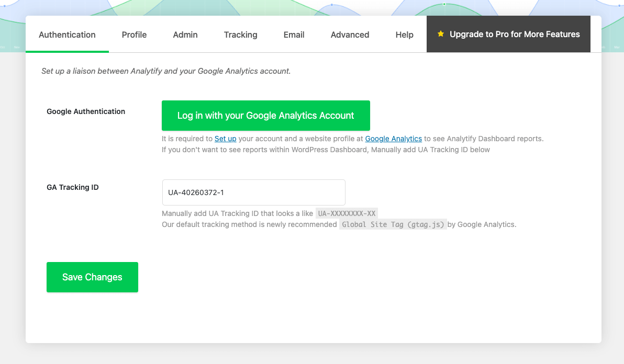Click the GA Tracking ID field label
This screenshot has width=624, height=364.
coord(73,187)
